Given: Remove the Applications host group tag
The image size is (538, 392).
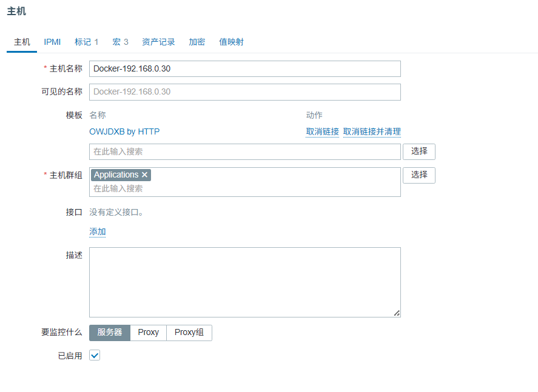Looking at the screenshot, I should (145, 174).
